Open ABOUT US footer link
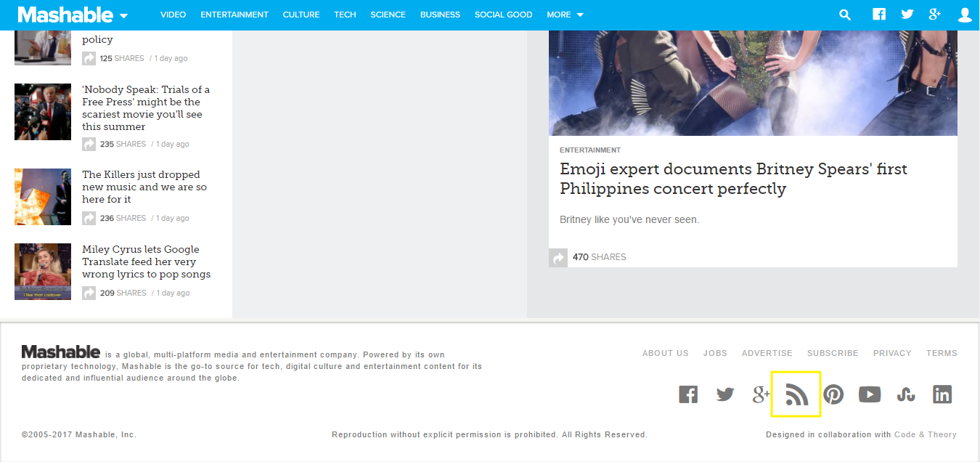Image resolution: width=980 pixels, height=462 pixels. pos(666,353)
